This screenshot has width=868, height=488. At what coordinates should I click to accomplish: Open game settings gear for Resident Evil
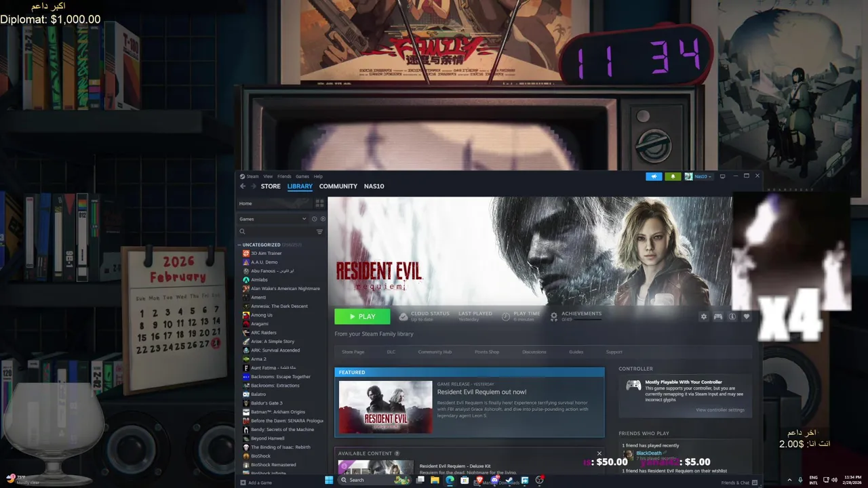click(x=703, y=317)
